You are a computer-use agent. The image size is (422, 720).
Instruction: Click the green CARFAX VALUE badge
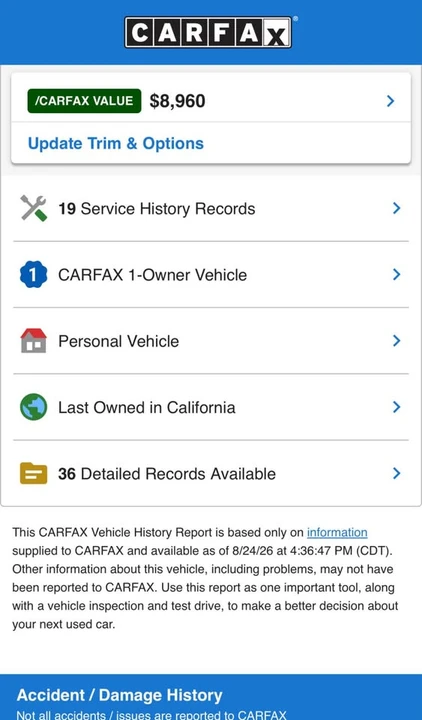click(84, 101)
